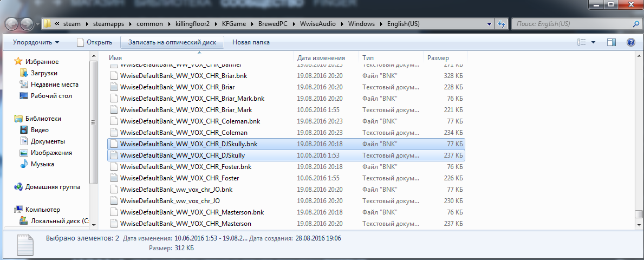Open the Видео library

[x=40, y=130]
